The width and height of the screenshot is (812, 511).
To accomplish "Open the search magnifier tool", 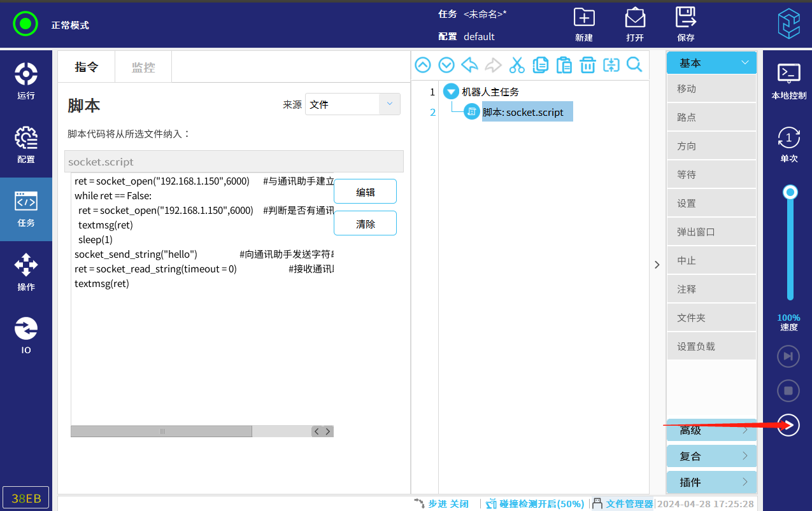I will [x=634, y=65].
